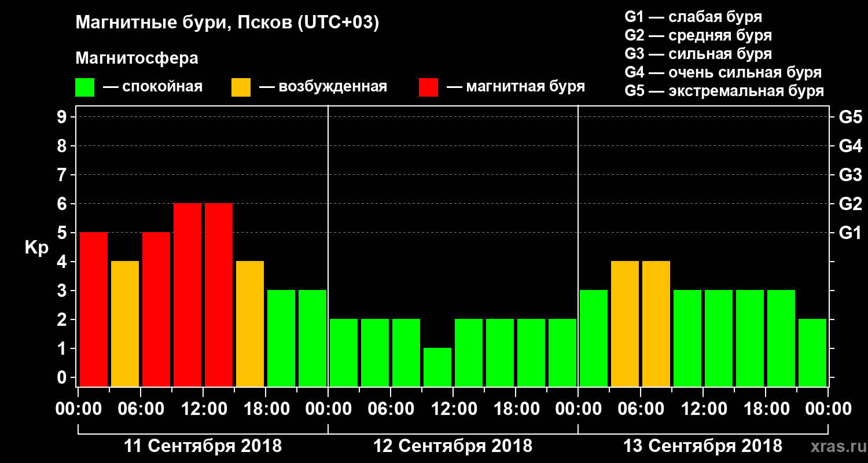Click the '06:00' time label under 12 September
The image size is (868, 463).
click(x=391, y=409)
